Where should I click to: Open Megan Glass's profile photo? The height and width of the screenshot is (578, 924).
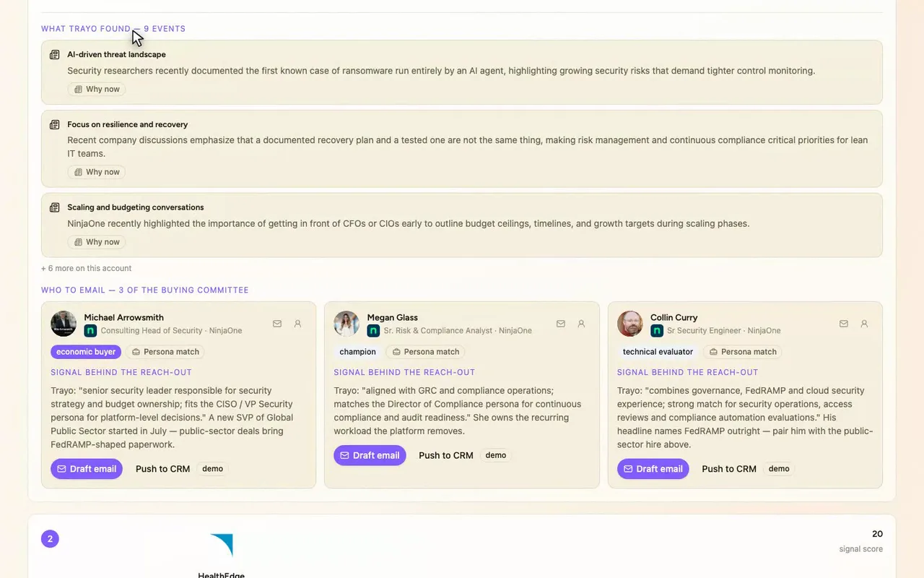(x=346, y=324)
